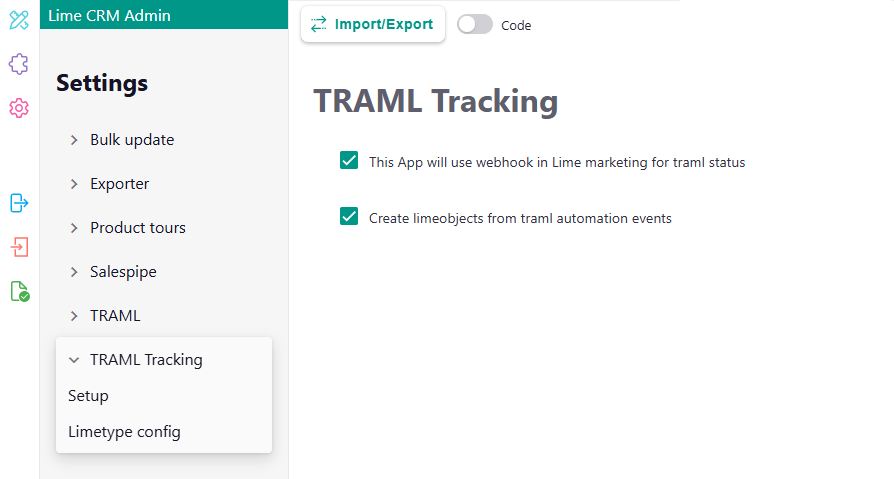
Task: Open the purple puzzle piece add-ons icon
Action: coord(18,64)
